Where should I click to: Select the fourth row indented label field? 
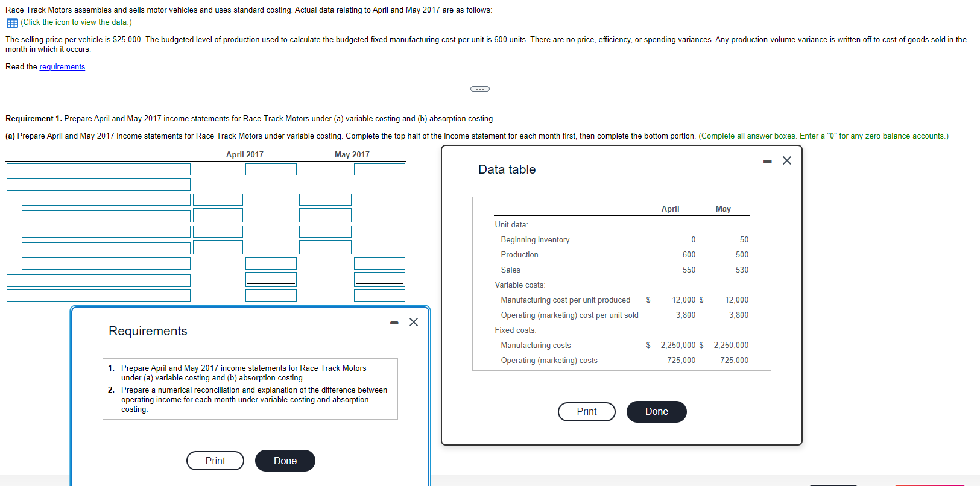click(x=106, y=216)
